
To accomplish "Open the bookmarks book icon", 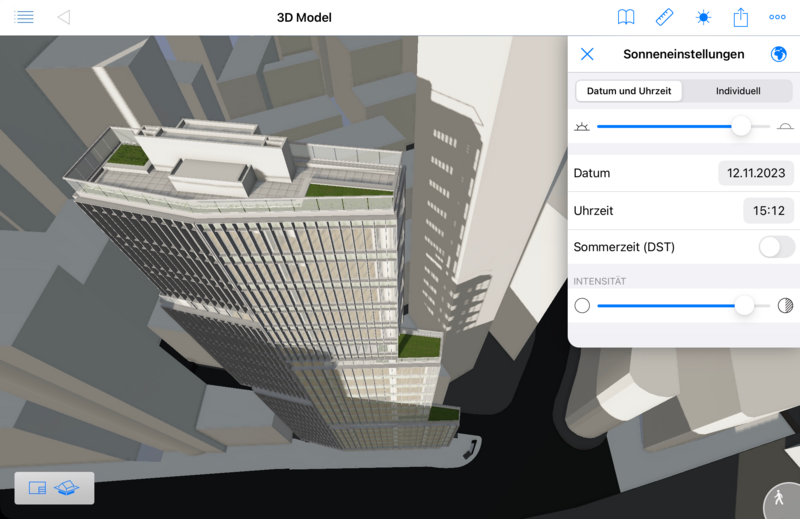I will pyautogui.click(x=626, y=17).
